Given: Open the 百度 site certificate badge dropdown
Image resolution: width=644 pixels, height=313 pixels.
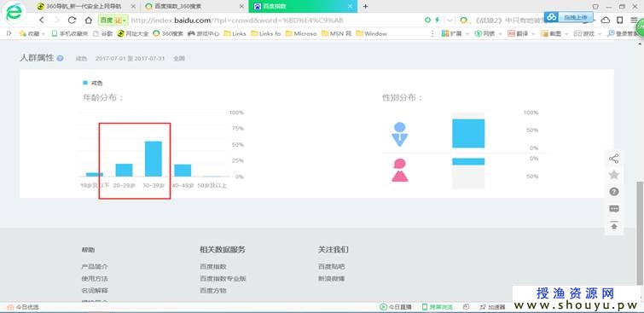Looking at the screenshot, I should pos(113,20).
